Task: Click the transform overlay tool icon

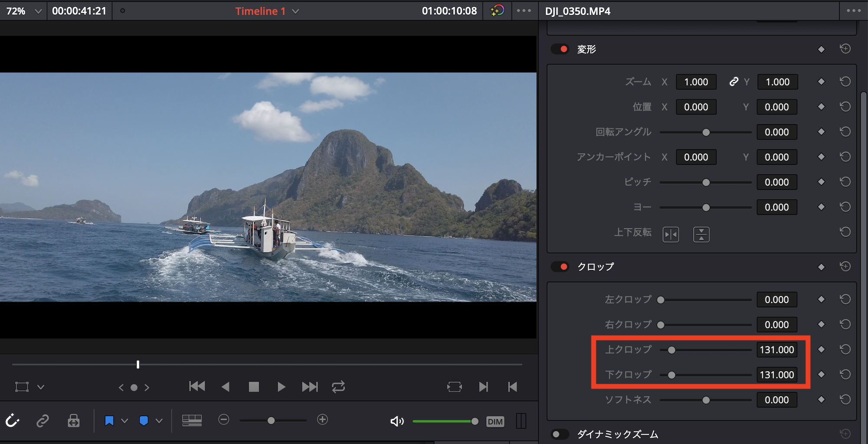Action: click(22, 387)
